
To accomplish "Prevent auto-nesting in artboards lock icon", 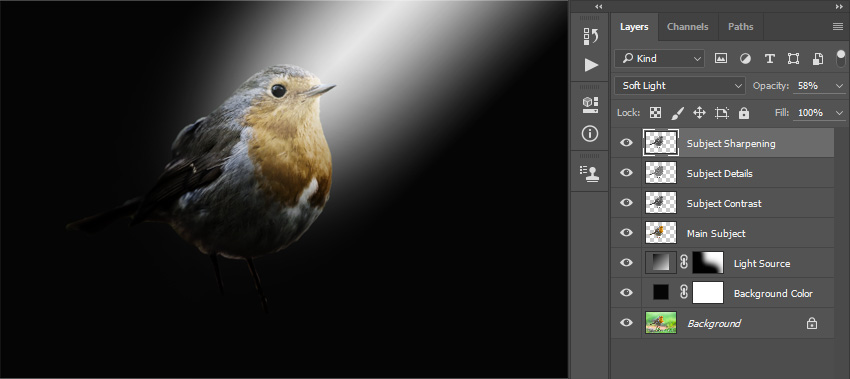I will (722, 113).
